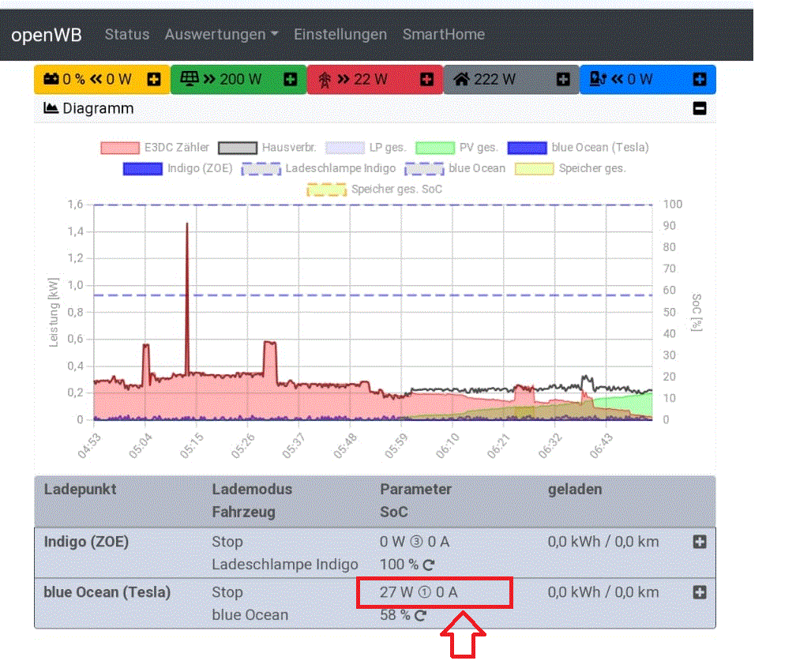Screen dimensions: 796x672
Task: Open the Einstellungen menu item
Action: point(340,35)
